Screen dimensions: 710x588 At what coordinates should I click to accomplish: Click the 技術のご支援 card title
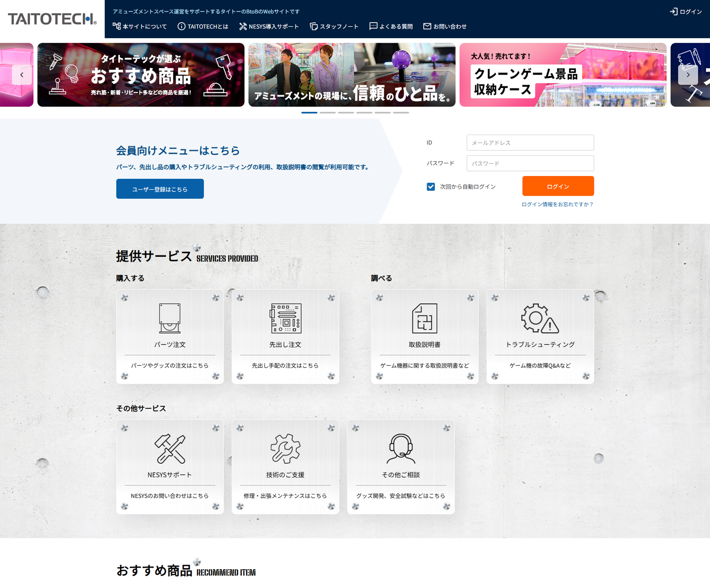285,475
